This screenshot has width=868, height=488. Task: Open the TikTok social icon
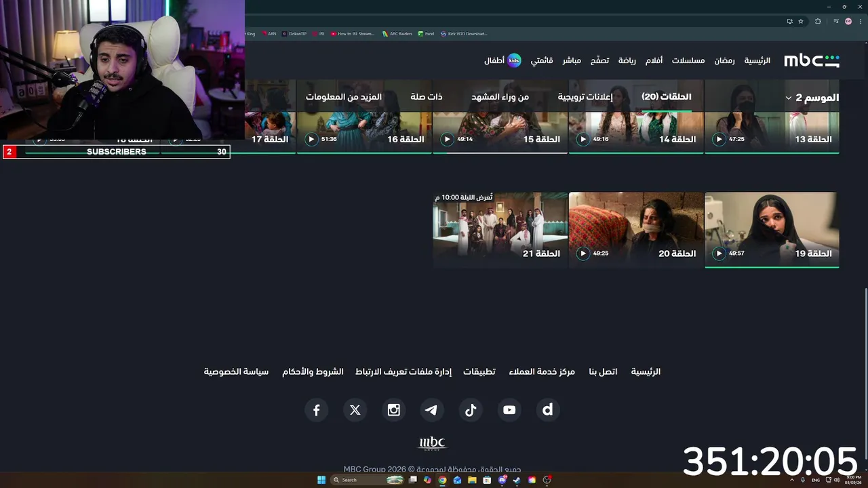tap(471, 409)
